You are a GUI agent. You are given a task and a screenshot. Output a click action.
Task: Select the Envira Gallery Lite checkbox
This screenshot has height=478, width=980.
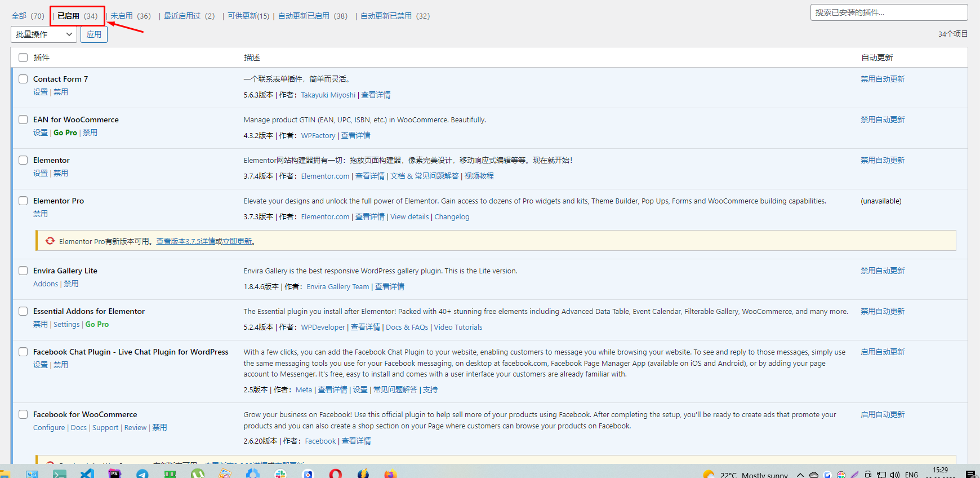[x=23, y=271]
